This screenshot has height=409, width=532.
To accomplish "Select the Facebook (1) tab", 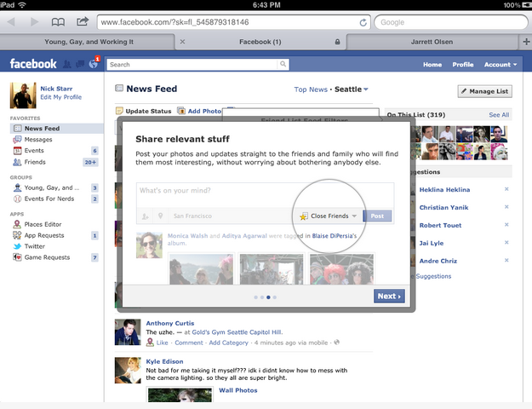I will pos(260,42).
